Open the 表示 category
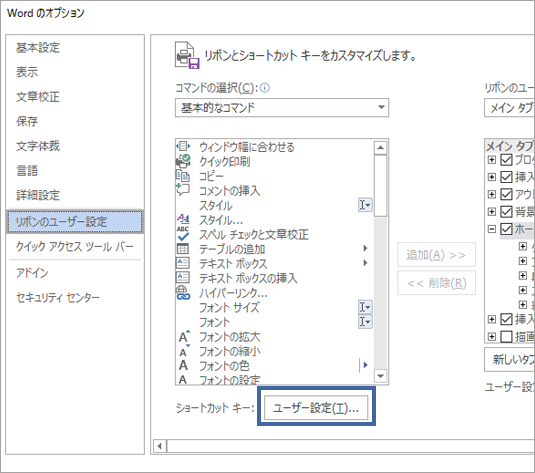This screenshot has height=473, width=535. click(27, 72)
